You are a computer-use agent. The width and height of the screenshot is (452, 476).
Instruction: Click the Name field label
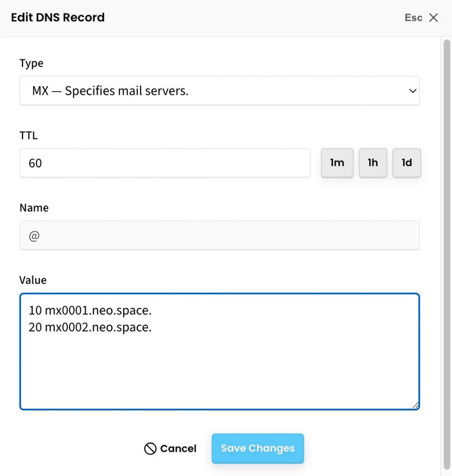coord(34,208)
